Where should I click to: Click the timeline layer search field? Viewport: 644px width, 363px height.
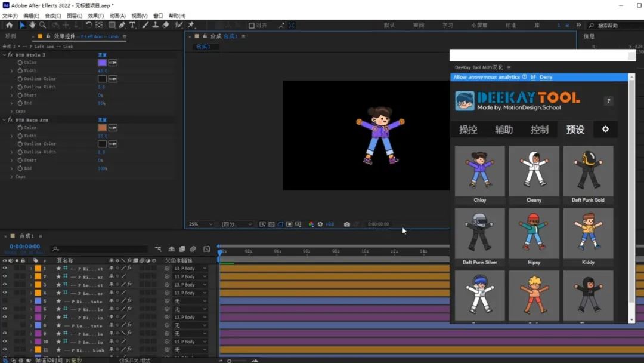[x=99, y=249]
